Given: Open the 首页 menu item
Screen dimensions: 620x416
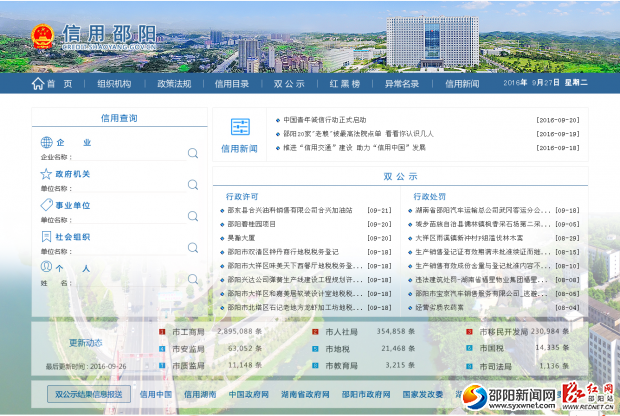Looking at the screenshot, I should (x=60, y=84).
